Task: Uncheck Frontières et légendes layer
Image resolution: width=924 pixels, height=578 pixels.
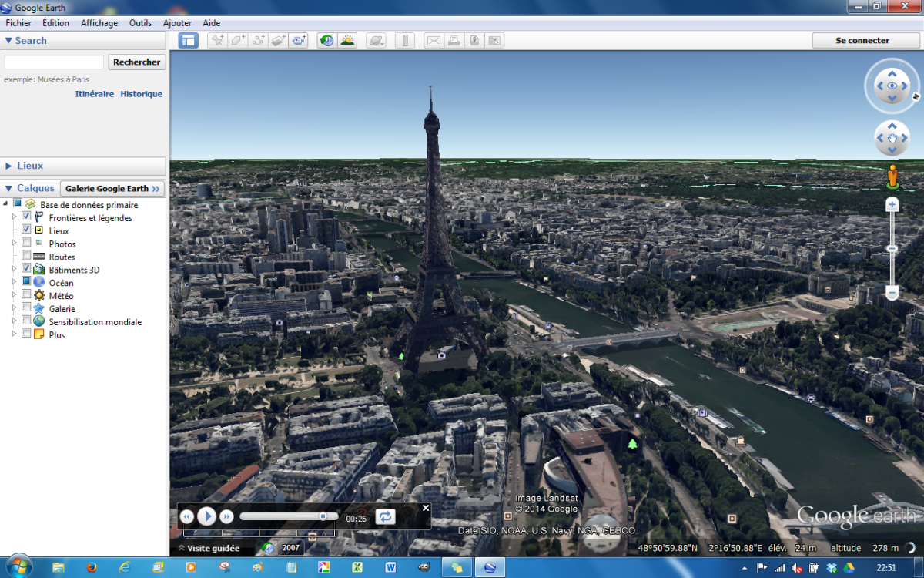Action: pyautogui.click(x=26, y=217)
